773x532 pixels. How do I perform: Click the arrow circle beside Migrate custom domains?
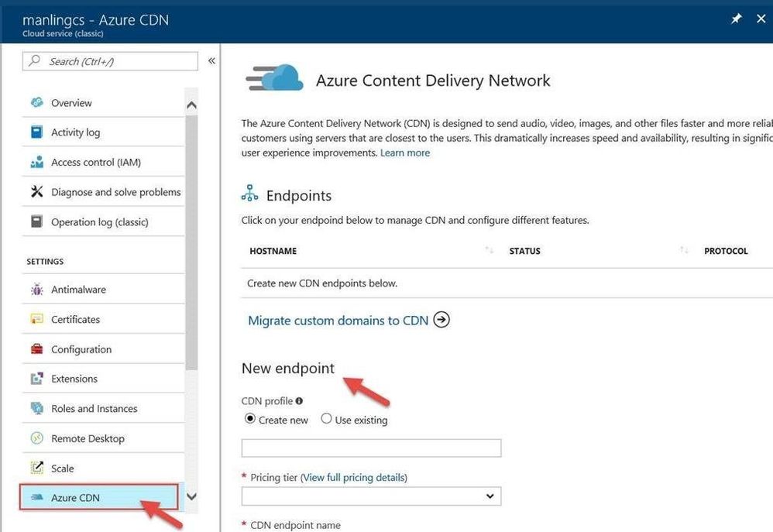441,320
